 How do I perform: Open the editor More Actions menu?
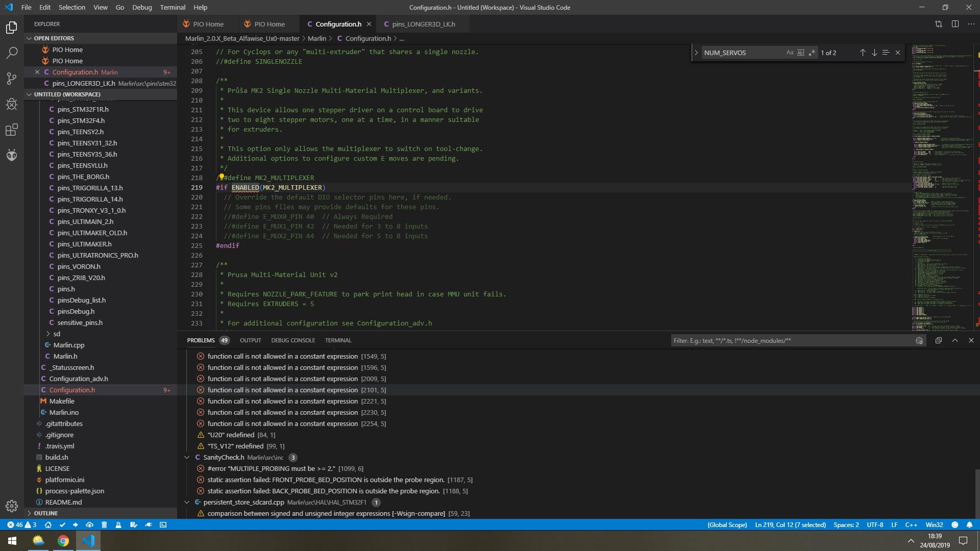[971, 24]
